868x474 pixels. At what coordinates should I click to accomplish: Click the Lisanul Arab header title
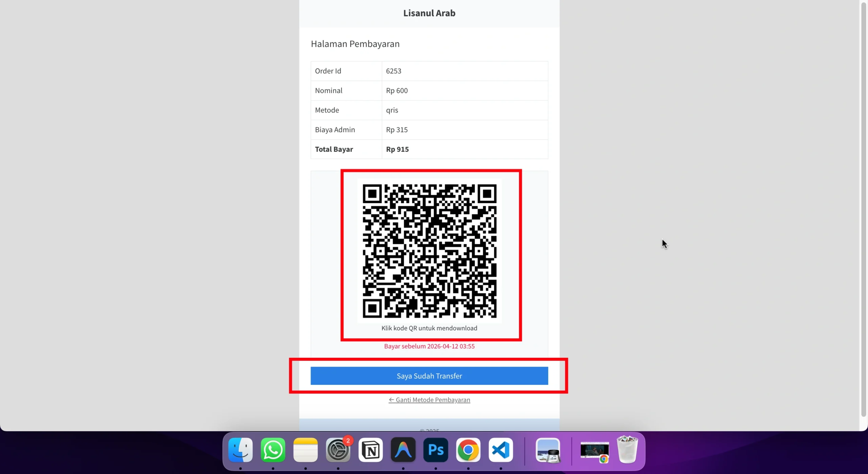click(429, 13)
